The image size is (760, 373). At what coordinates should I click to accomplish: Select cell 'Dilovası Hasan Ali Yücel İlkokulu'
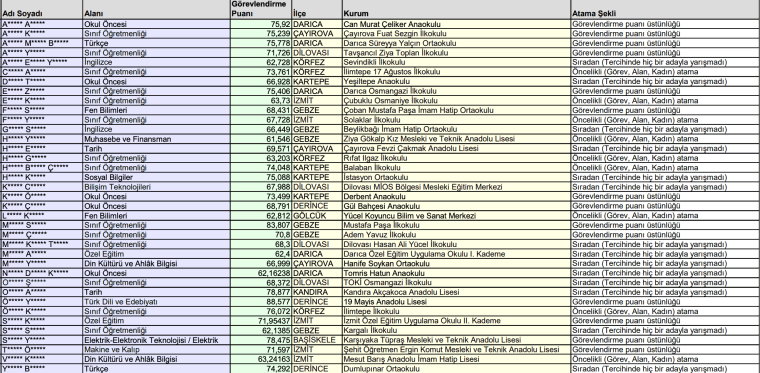pyautogui.click(x=456, y=245)
